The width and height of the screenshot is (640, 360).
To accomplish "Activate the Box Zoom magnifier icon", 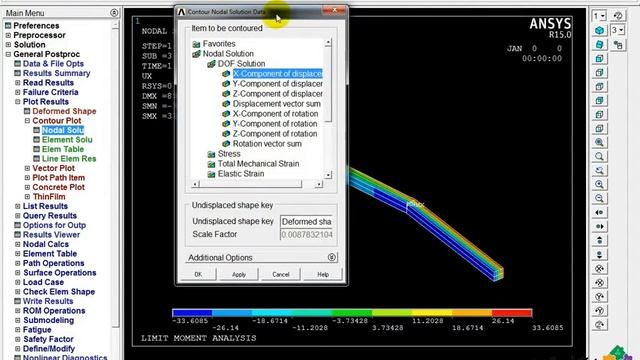I will pyautogui.click(x=599, y=156).
